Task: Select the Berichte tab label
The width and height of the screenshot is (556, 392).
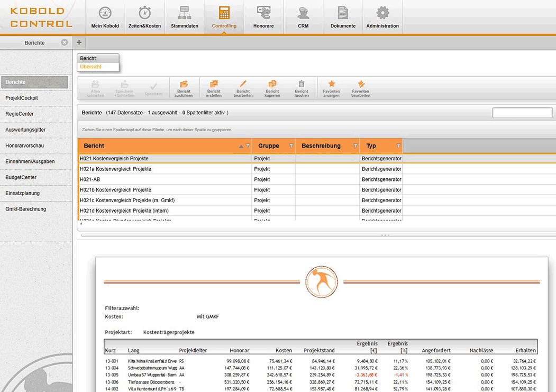Action: (x=34, y=42)
